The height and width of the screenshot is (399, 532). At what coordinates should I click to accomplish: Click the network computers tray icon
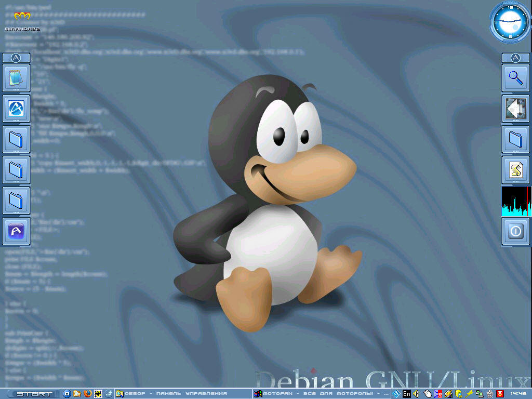click(480, 394)
